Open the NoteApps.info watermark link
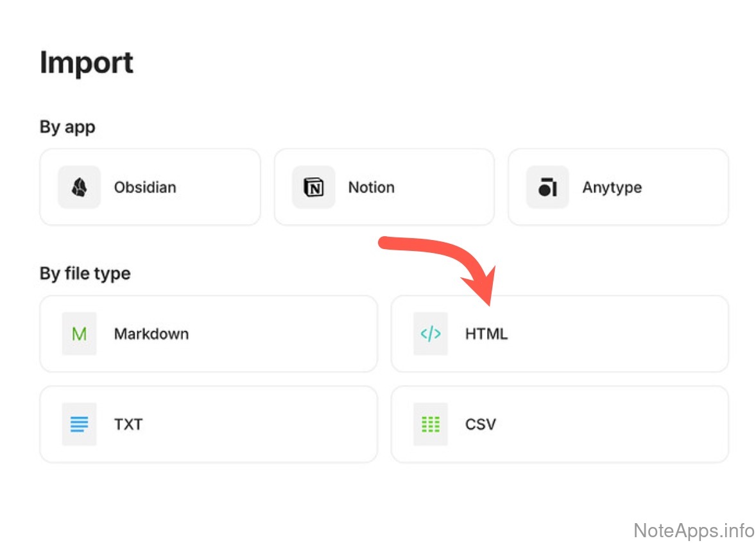The height and width of the screenshot is (543, 756). [x=694, y=530]
